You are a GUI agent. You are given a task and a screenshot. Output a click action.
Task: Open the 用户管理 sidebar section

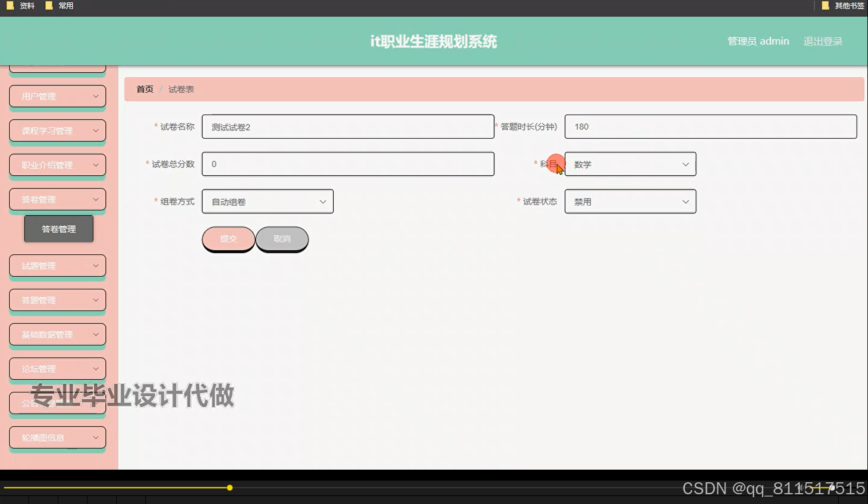click(57, 96)
